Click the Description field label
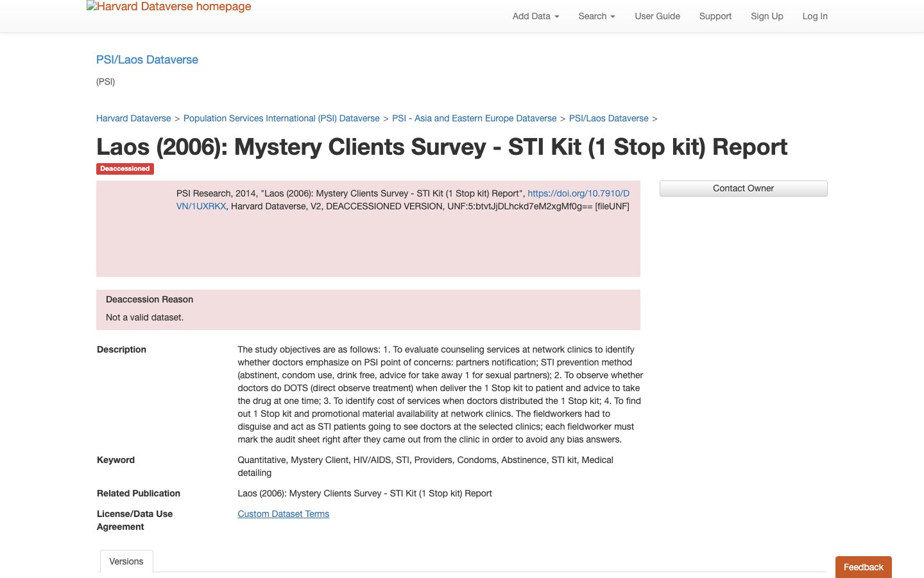Image resolution: width=924 pixels, height=578 pixels. click(x=122, y=349)
